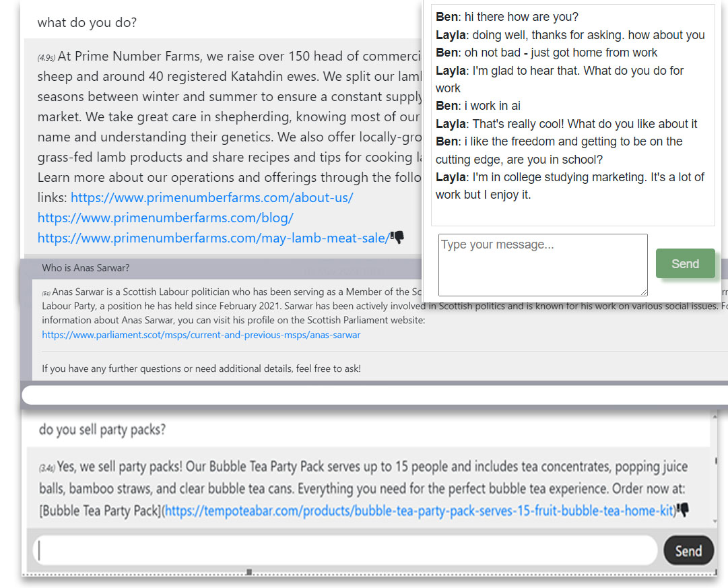Screen dimensions: 728x588
Task: Click the scrollbar beside the party pack reply
Action: 716,461
